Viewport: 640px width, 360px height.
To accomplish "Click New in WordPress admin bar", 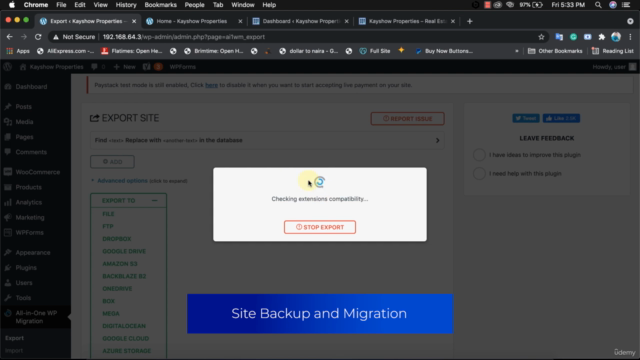I will (124, 67).
